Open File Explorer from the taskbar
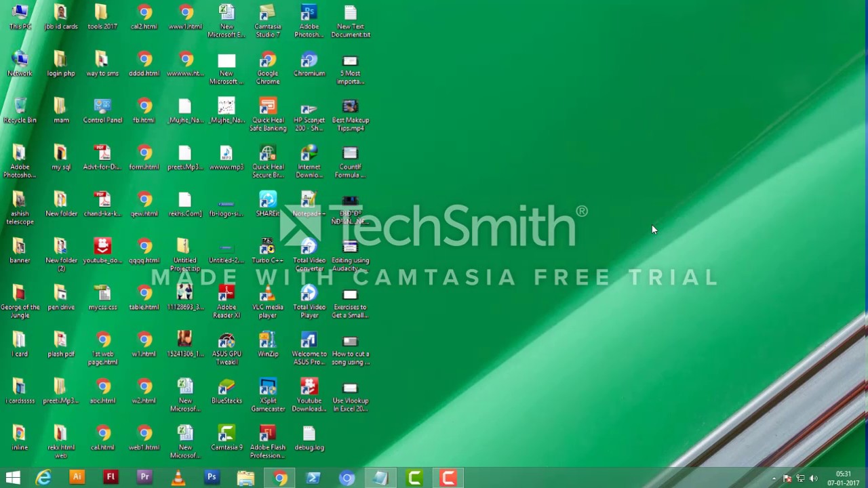The image size is (868, 488). [245, 478]
